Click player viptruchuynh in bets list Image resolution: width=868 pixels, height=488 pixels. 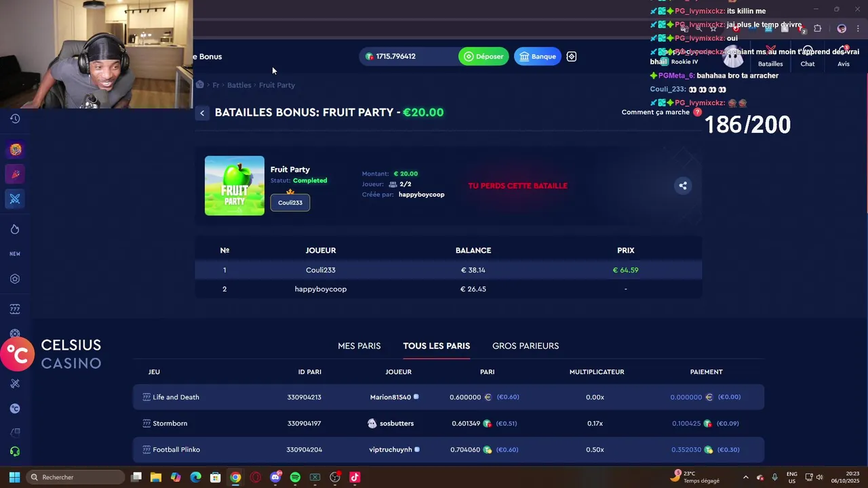(391, 449)
